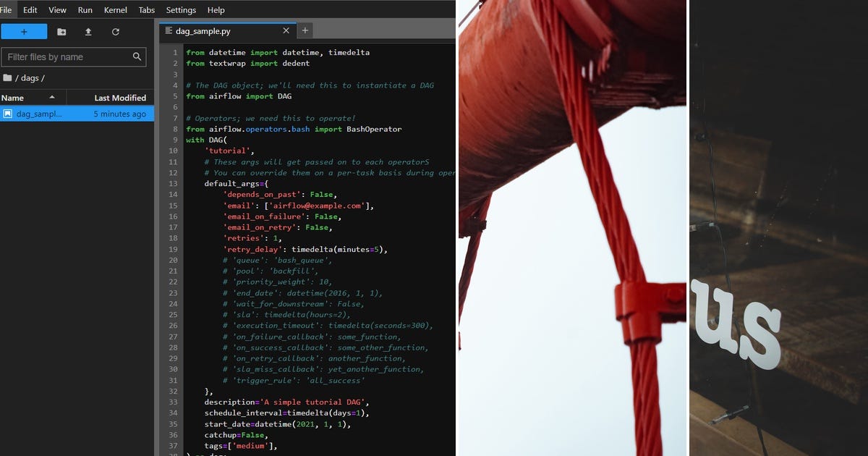Open the Run menu
This screenshot has width=868, height=456.
[85, 9]
